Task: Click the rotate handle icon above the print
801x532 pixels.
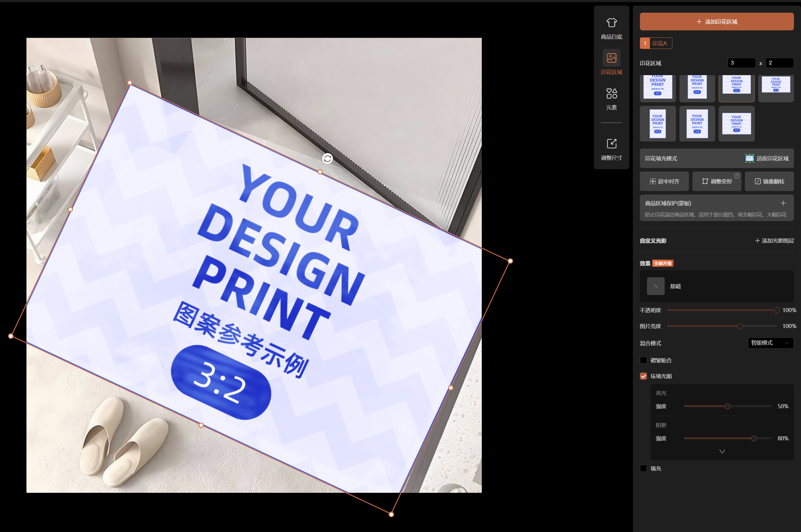Action: (327, 159)
